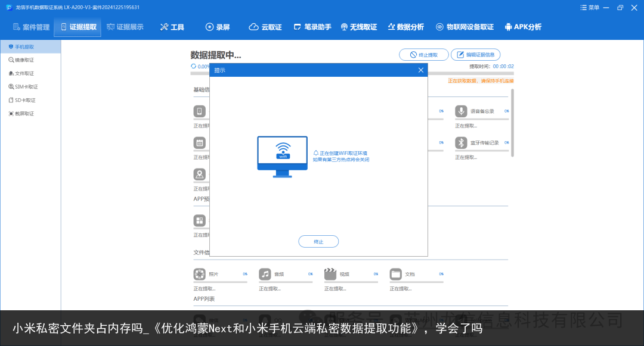This screenshot has height=346, width=644.
Task: Open the 证据展示 tab
Action: coord(125,27)
